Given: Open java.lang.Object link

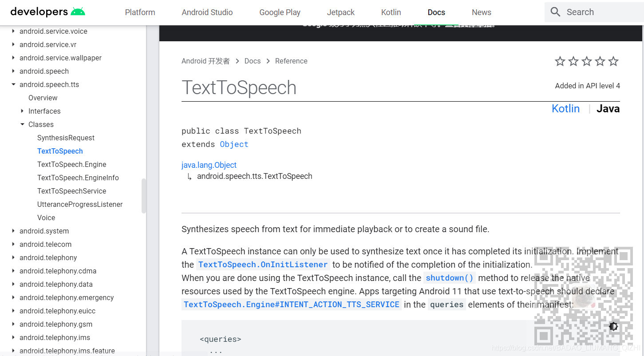Looking at the screenshot, I should (209, 165).
